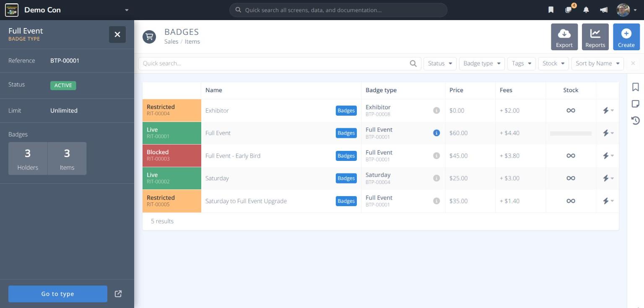Open the notifications bell
This screenshot has width=644, height=308.
[586, 10]
